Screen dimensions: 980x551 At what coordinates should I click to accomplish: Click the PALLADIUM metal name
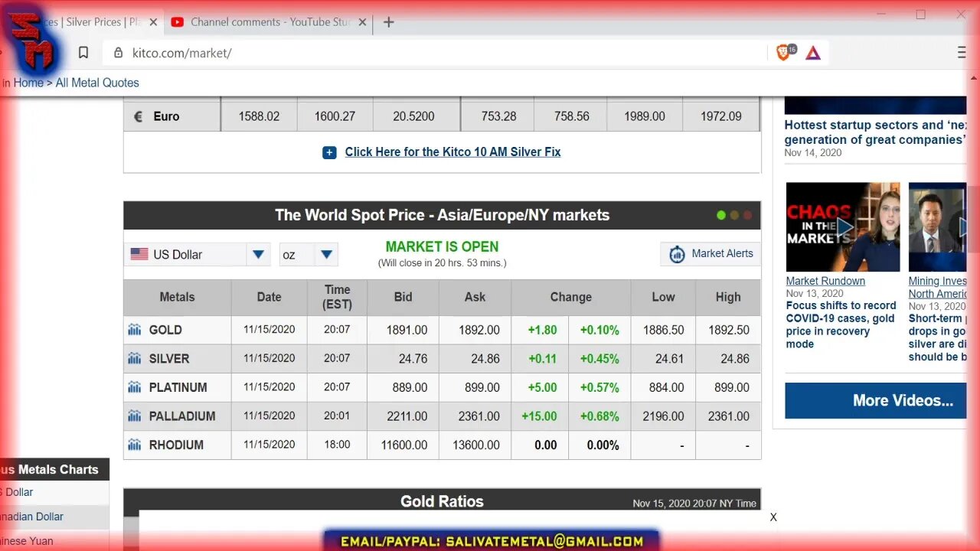(x=182, y=416)
